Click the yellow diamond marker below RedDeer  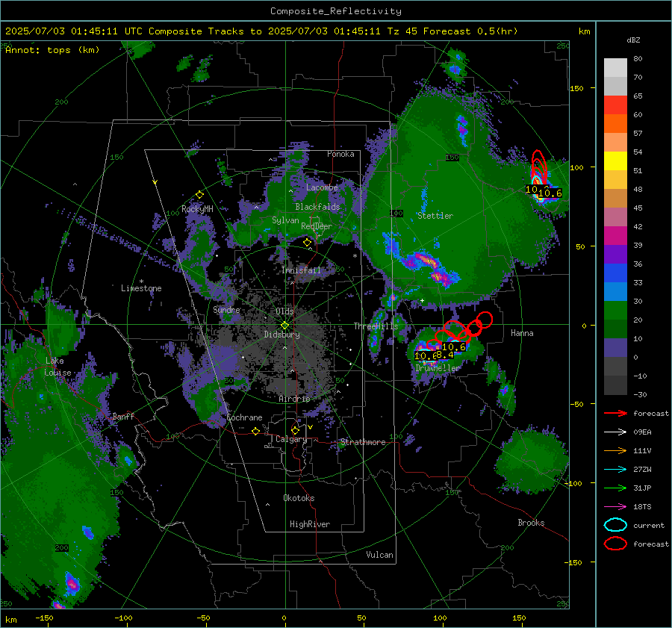click(307, 243)
